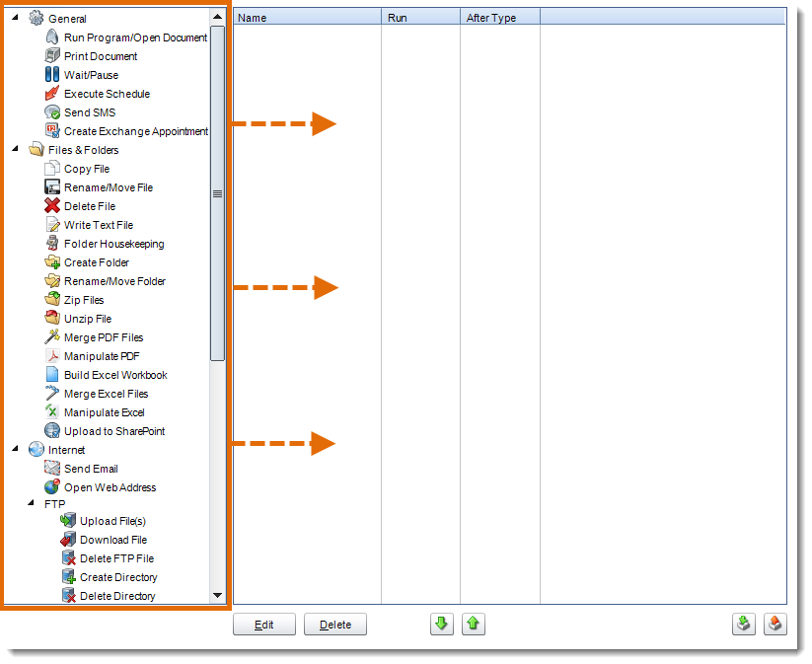Select 'Print Document' label
This screenshot has width=812, height=664.
pyautogui.click(x=101, y=56)
